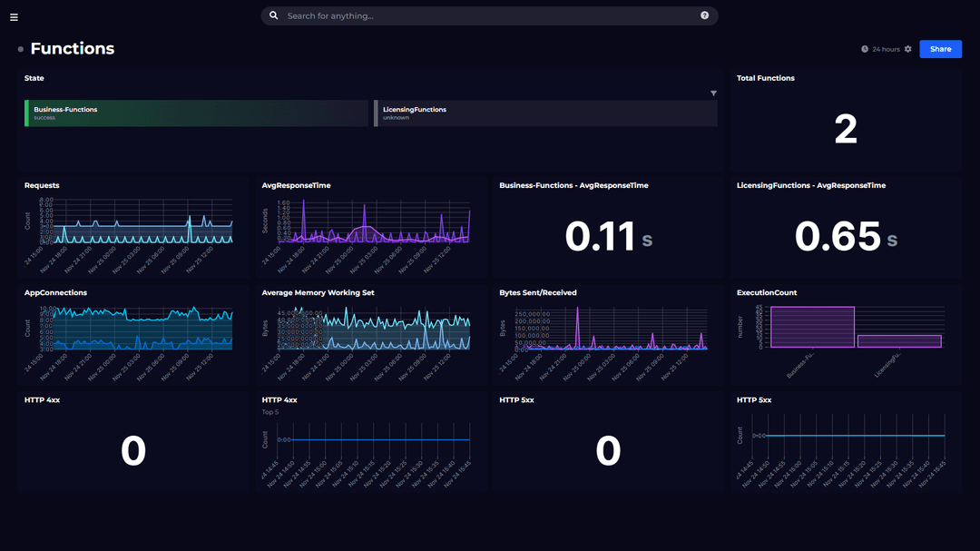
Task: Click the Functions dashboard title
Action: tap(71, 48)
